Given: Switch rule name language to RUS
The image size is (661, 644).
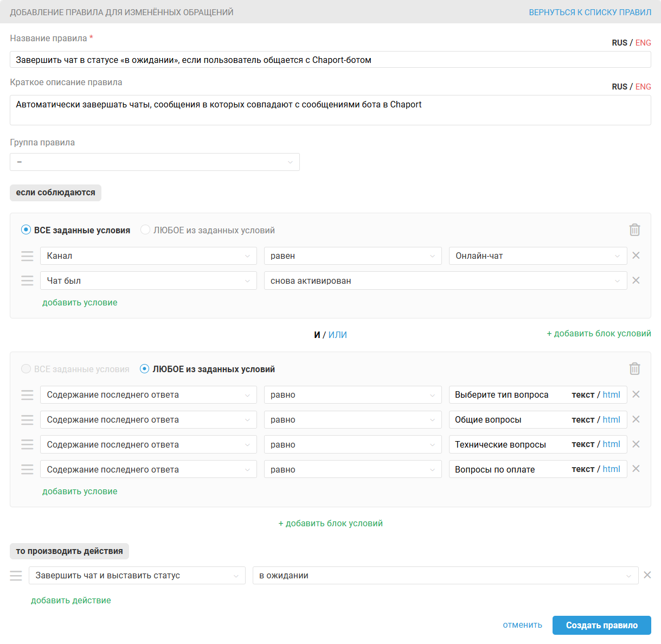Looking at the screenshot, I should pyautogui.click(x=620, y=43).
